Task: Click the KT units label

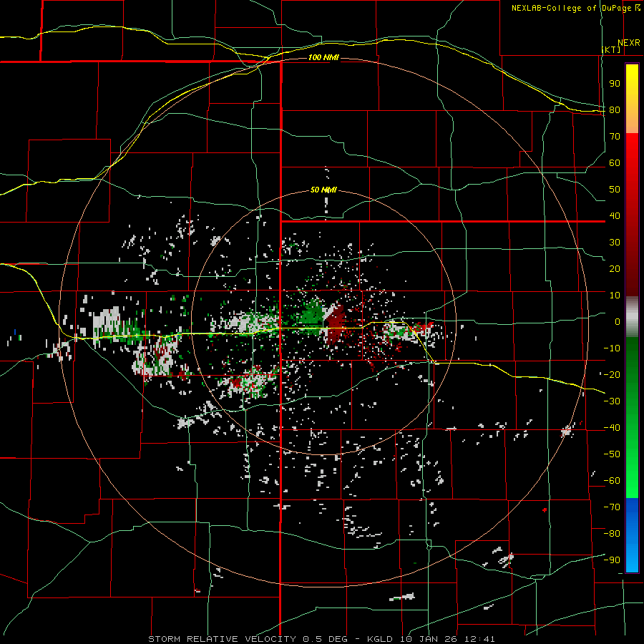Action: (611, 49)
